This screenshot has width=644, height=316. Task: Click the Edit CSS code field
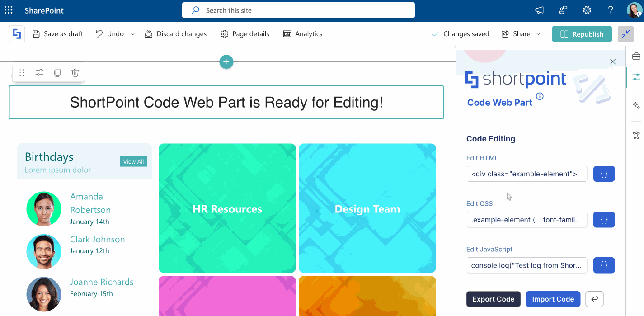click(x=527, y=220)
